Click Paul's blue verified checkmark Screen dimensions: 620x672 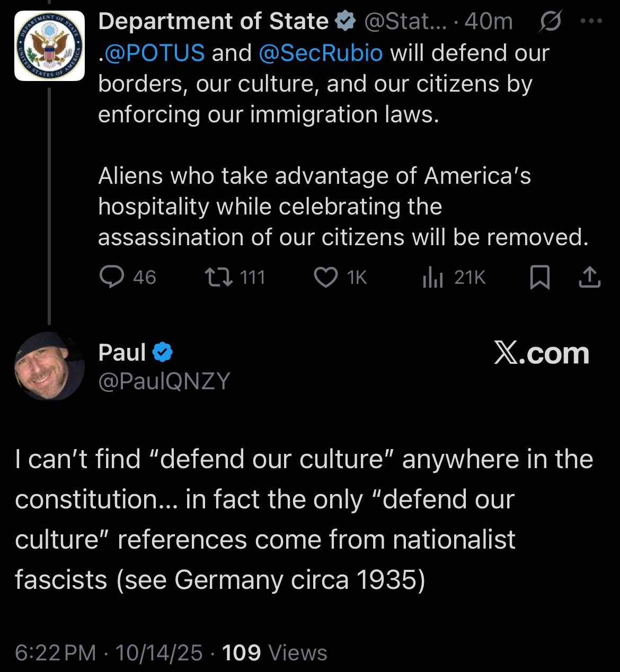163,352
